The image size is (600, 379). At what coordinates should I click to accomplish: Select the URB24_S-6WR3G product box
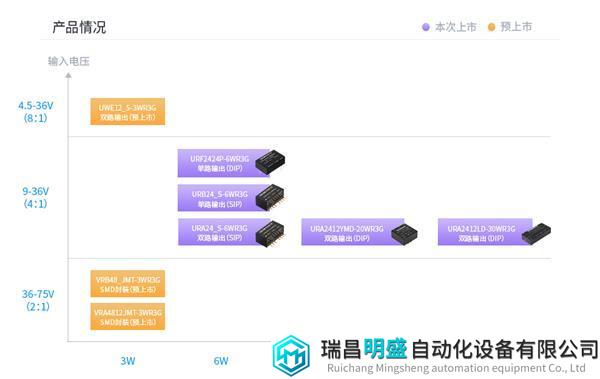tap(223, 198)
